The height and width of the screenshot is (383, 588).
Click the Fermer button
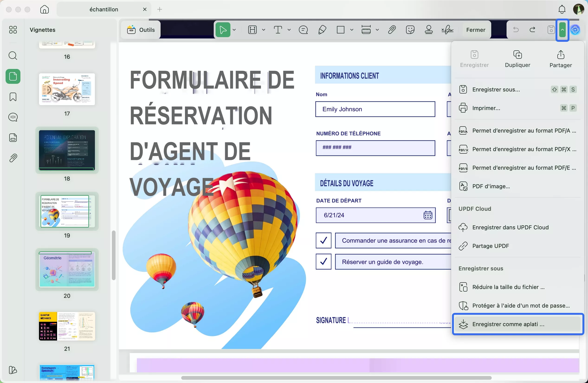[476, 30]
